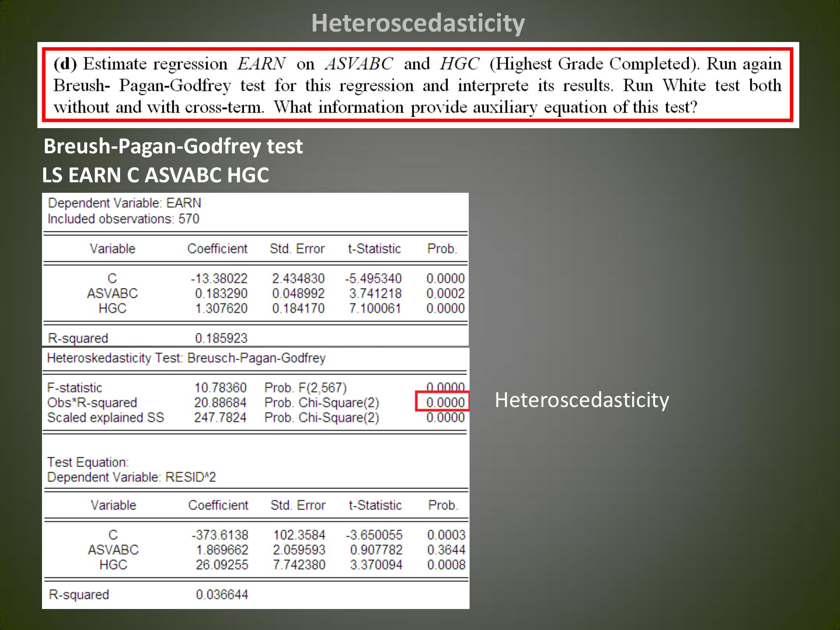Click the red-boxed question (d) text
840x630 pixels.
tap(417, 85)
